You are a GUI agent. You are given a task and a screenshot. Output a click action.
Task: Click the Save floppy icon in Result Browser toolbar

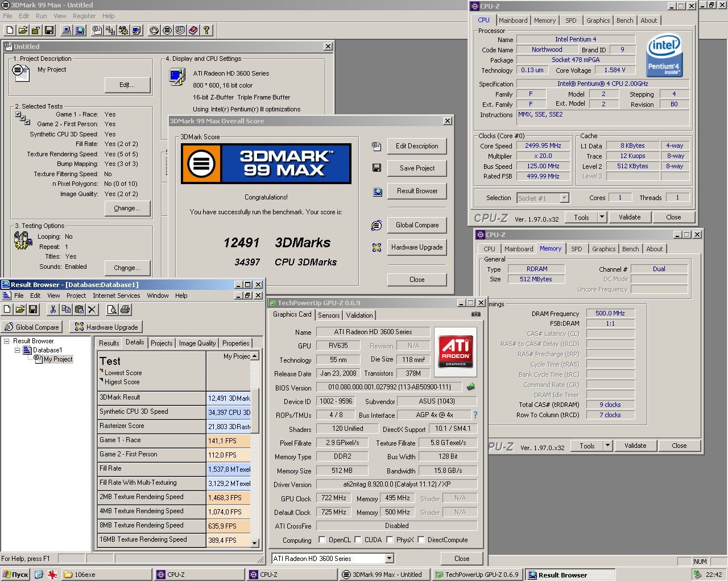pyautogui.click(x=33, y=309)
